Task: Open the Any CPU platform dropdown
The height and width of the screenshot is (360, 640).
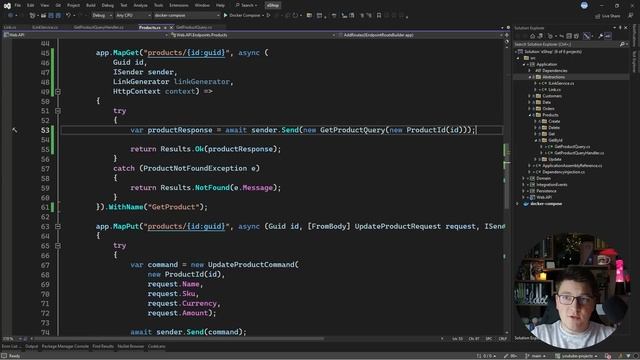Action: [x=133, y=16]
